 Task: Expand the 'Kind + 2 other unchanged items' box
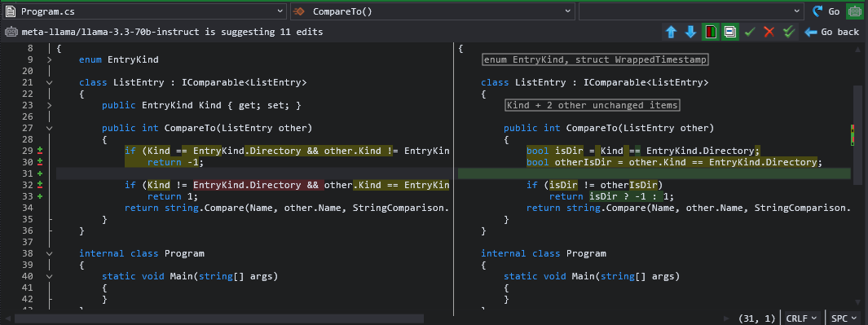tap(593, 105)
